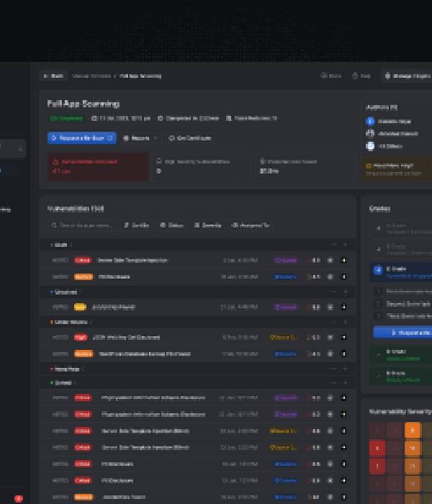The image size is (432, 504).
Task: Open the Status filter dropdown
Action: (x=172, y=225)
